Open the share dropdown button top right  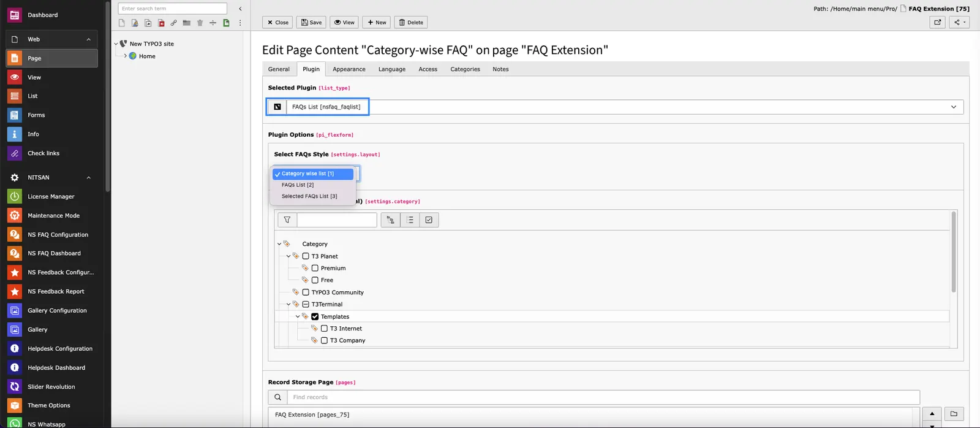(959, 22)
